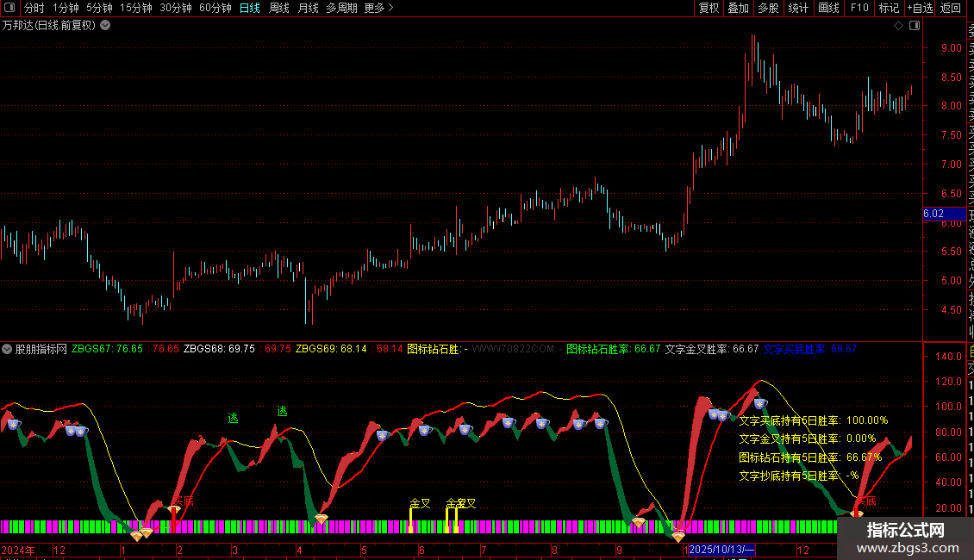Click 文字金叉持有5日胜率: 0.00% text
Image resolution: width=974 pixels, height=560 pixels.
click(807, 439)
